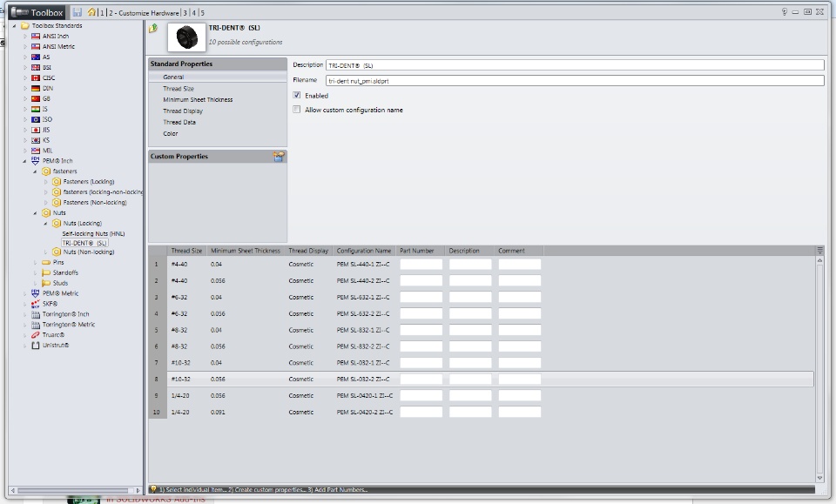Collapse the Nuts (Locking) folder

click(46, 224)
